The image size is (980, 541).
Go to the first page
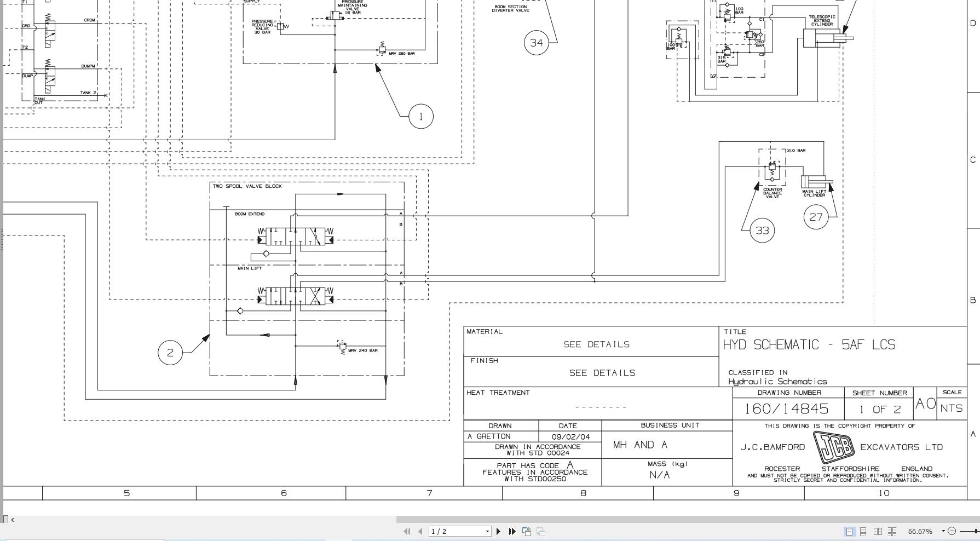407,531
